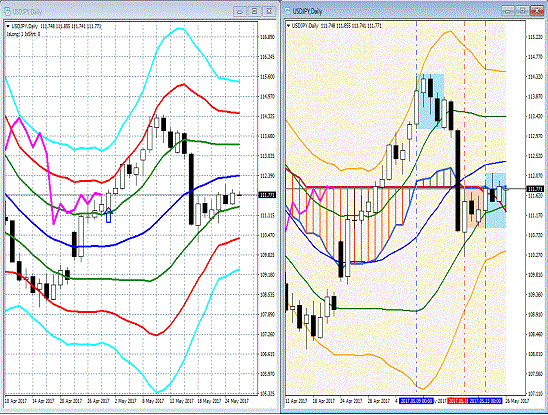The image size is (548, 415).
Task: Click the 10 Apr 2017 date label on left chart
Action: pyautogui.click(x=15, y=401)
